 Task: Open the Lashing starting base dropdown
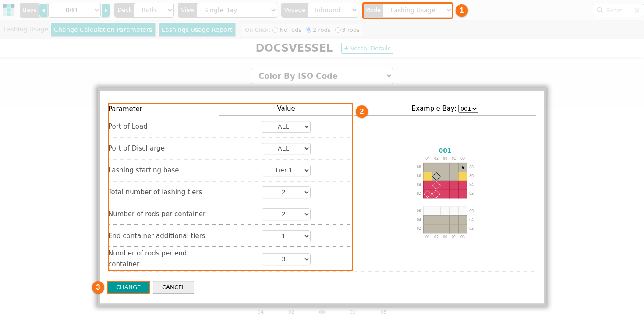[x=286, y=170]
